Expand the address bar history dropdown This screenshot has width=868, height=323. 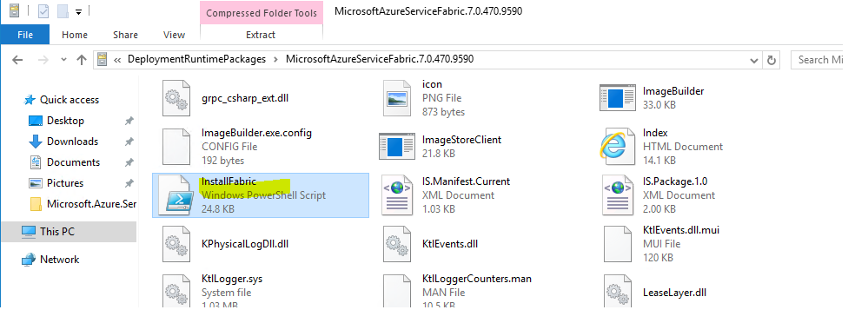tap(754, 60)
